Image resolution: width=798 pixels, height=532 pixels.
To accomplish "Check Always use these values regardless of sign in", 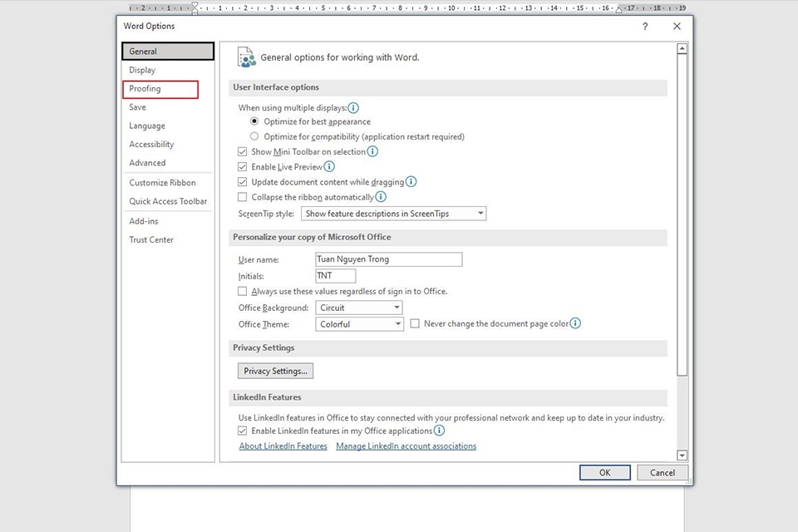I will coord(242,291).
